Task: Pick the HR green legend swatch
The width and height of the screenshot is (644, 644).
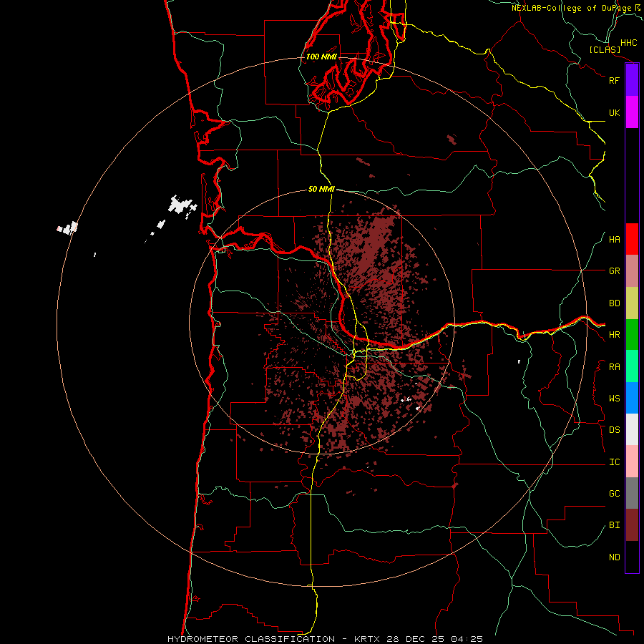Action: click(632, 335)
